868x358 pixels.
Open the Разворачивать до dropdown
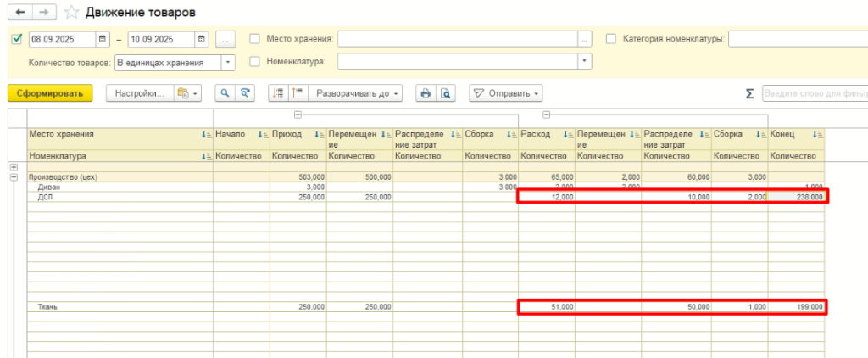click(355, 93)
